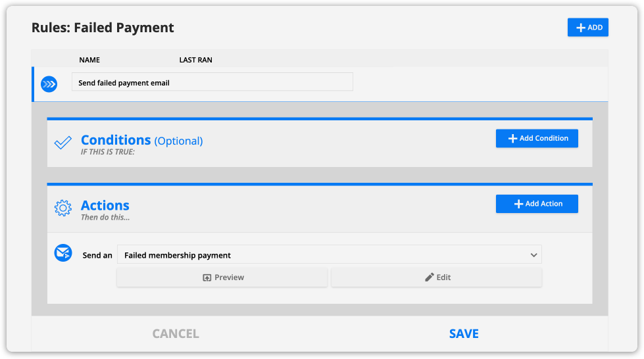This screenshot has height=359, width=644.
Task: Click Send failed payment email name field
Action: coord(212,82)
